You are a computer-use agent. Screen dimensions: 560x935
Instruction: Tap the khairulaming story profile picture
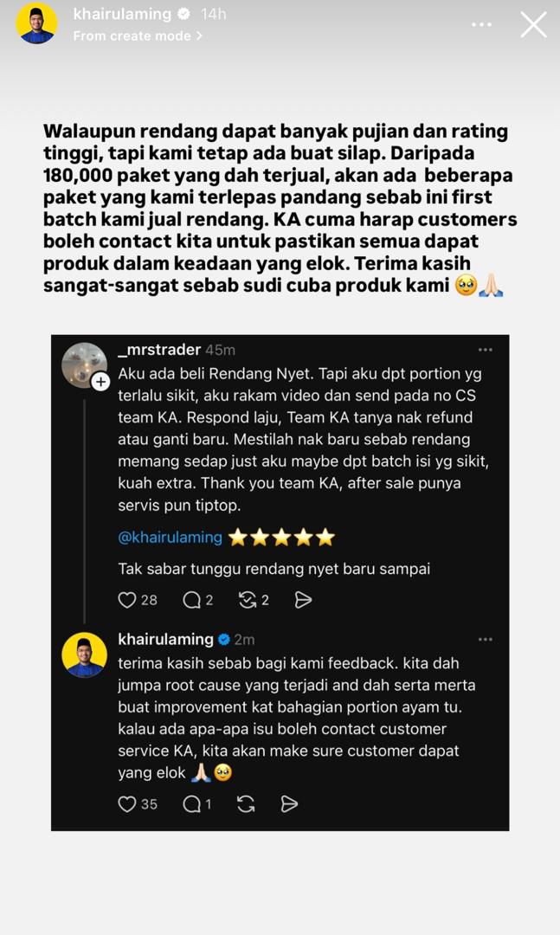[37, 23]
